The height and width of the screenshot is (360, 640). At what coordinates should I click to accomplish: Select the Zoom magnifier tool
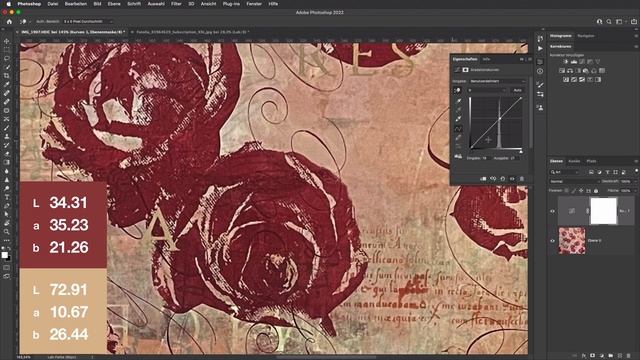(7, 231)
